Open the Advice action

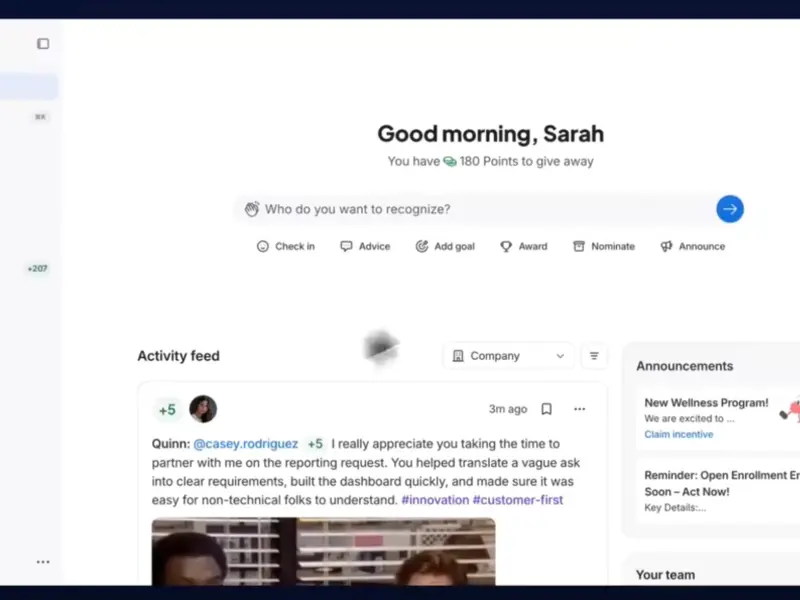[365, 246]
